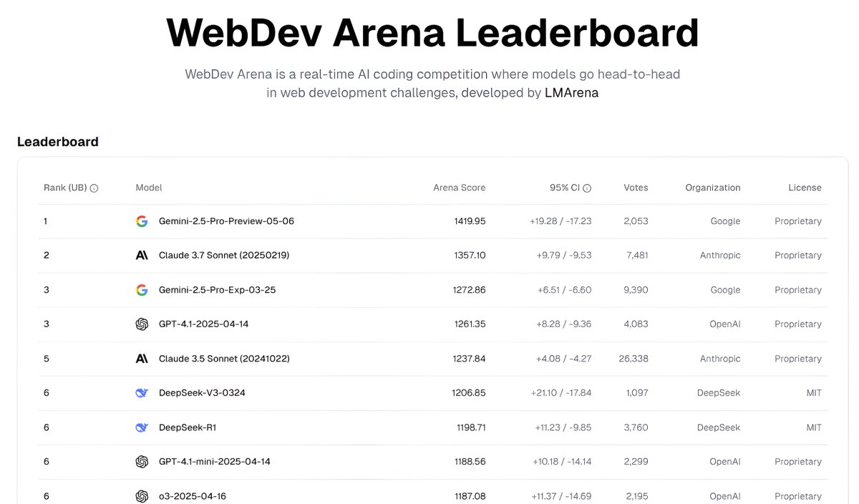The width and height of the screenshot is (859, 504).
Task: Click the arena score 1198.71
Action: pyautogui.click(x=471, y=427)
